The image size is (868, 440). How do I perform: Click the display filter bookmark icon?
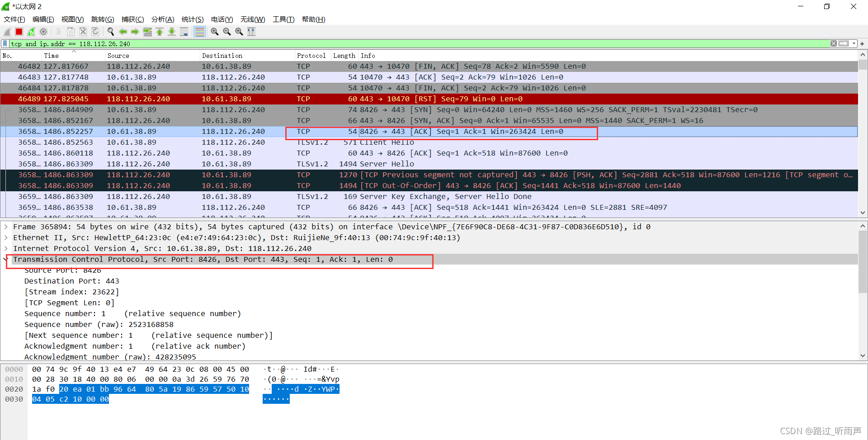5,44
